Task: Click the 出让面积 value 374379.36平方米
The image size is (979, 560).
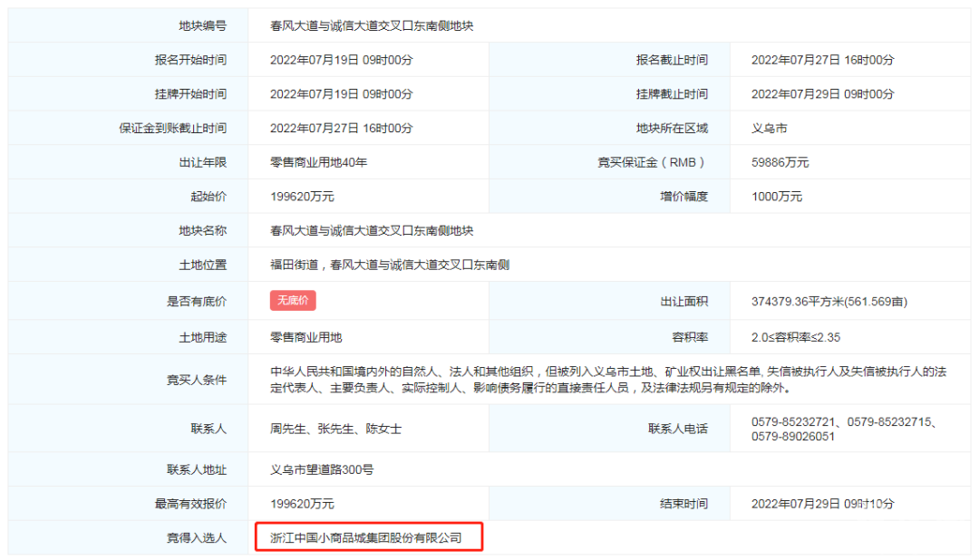Action: 829,302
